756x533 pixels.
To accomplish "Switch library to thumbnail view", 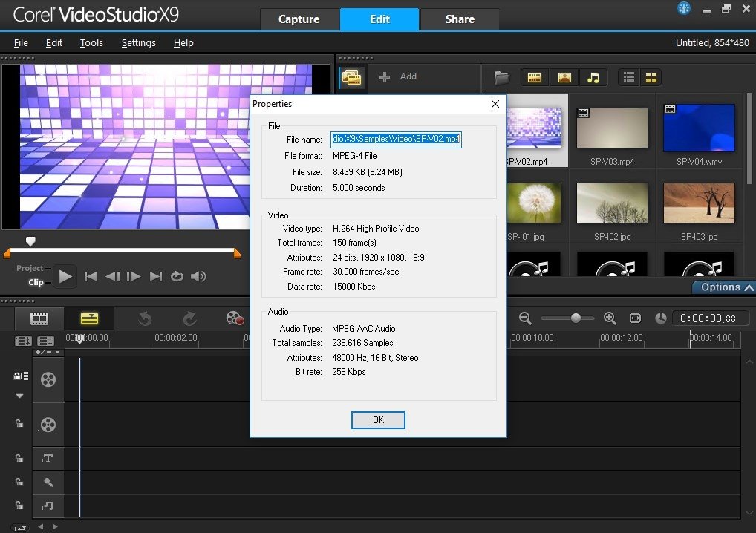I will coord(651,77).
